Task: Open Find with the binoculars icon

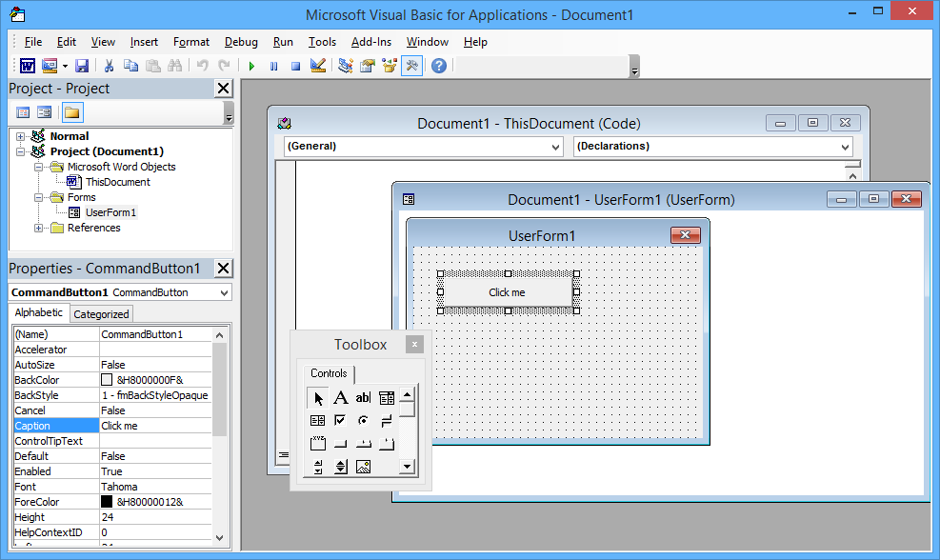Action: (x=175, y=66)
